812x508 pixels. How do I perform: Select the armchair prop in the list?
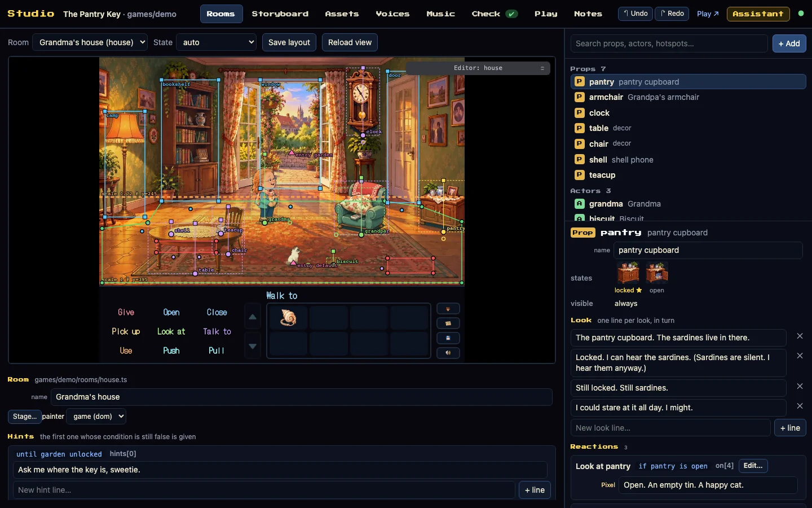(x=688, y=97)
